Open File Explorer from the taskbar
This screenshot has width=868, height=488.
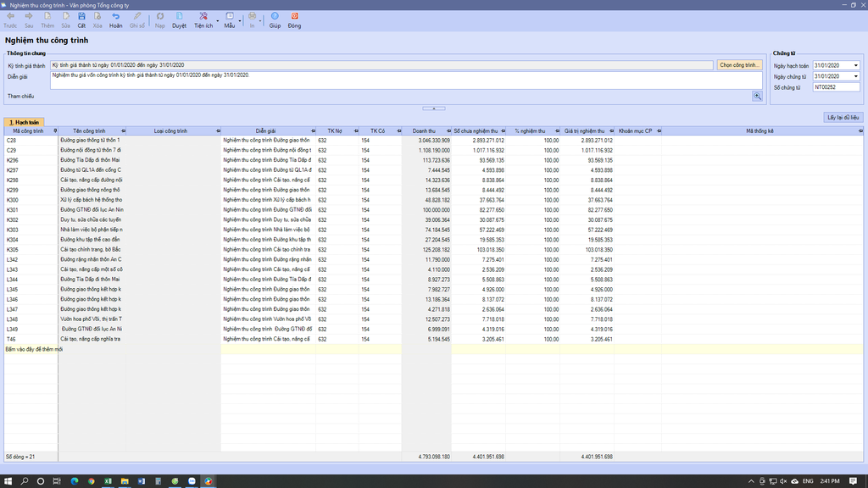coord(125,481)
